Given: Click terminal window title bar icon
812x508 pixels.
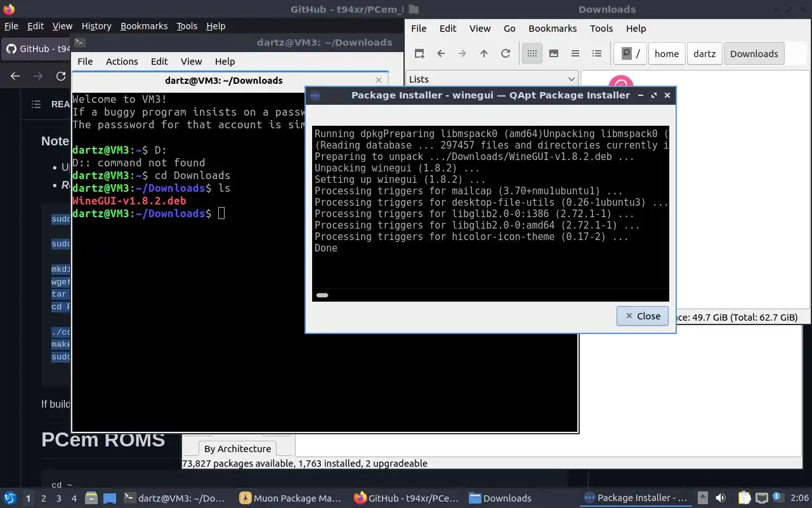Looking at the screenshot, I should coord(79,43).
